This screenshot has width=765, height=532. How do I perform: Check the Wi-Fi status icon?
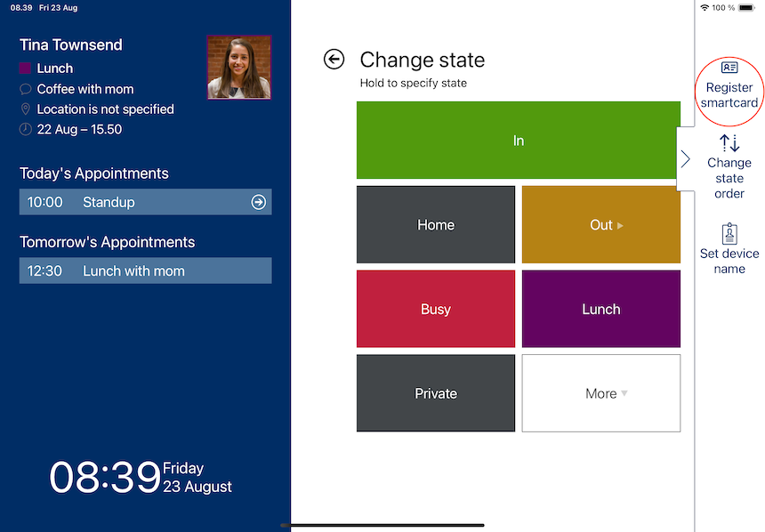tap(704, 8)
